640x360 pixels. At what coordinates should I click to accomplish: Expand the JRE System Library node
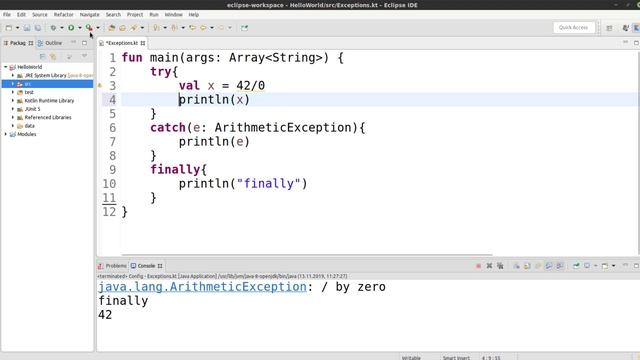click(13, 76)
